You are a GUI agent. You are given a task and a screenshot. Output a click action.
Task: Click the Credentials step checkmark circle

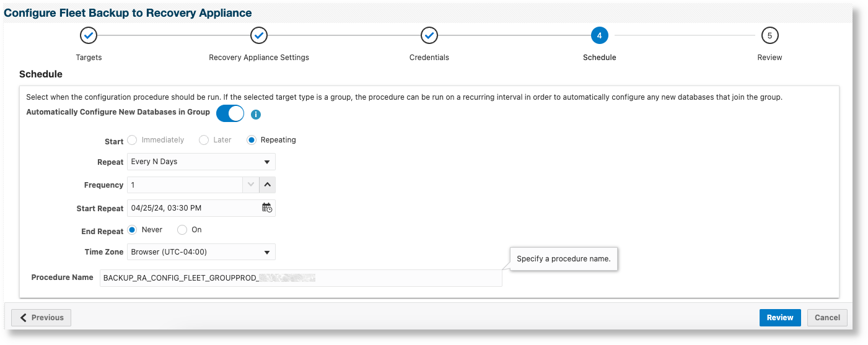(429, 36)
